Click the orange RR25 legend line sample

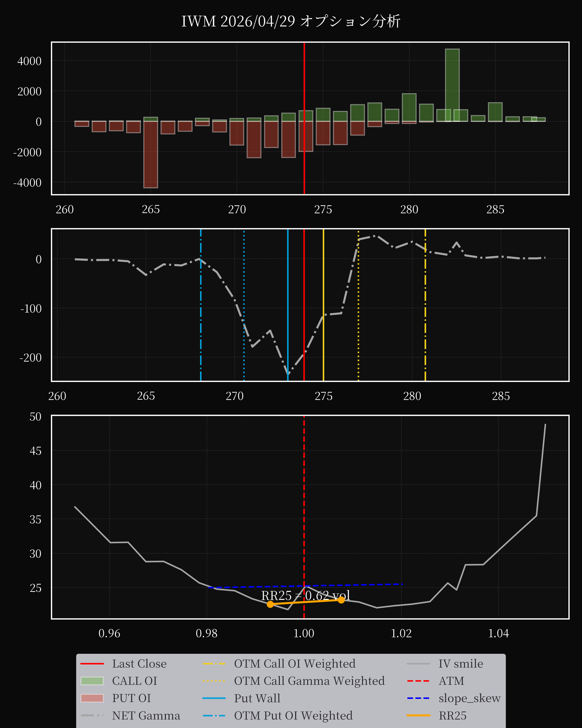click(x=418, y=715)
